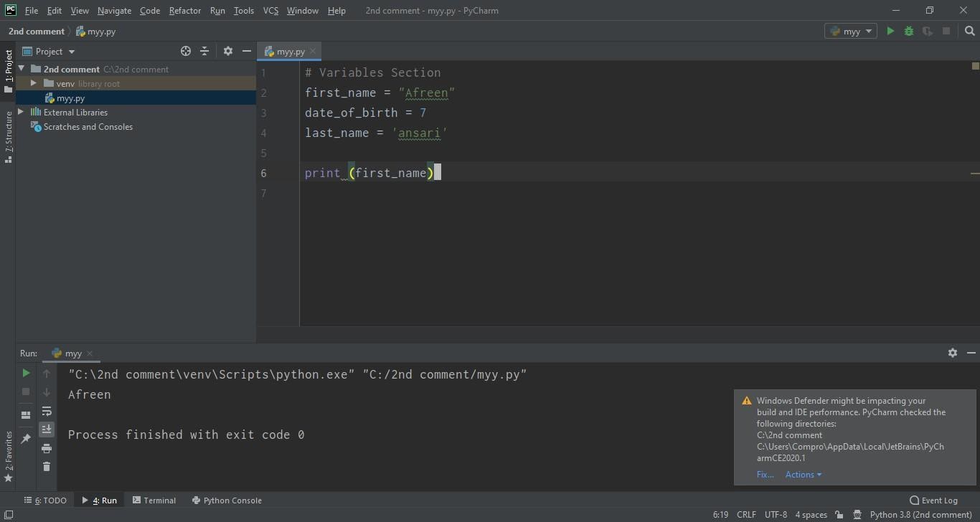Viewport: 980px width, 522px height.
Task: Stop button in the top toolbar
Action: (946, 31)
